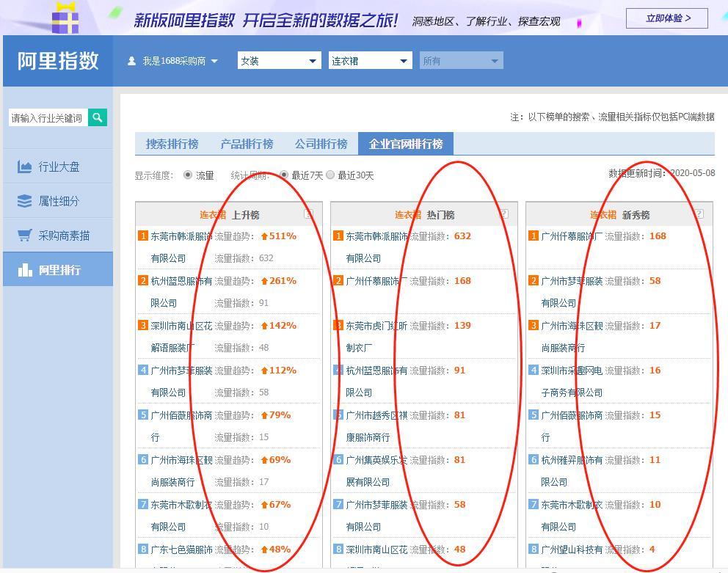Click into the 请输入行业关键词 search field

tap(48, 118)
